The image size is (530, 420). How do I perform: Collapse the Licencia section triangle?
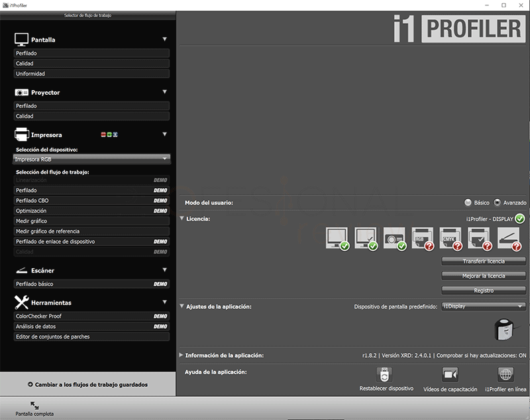pos(182,219)
